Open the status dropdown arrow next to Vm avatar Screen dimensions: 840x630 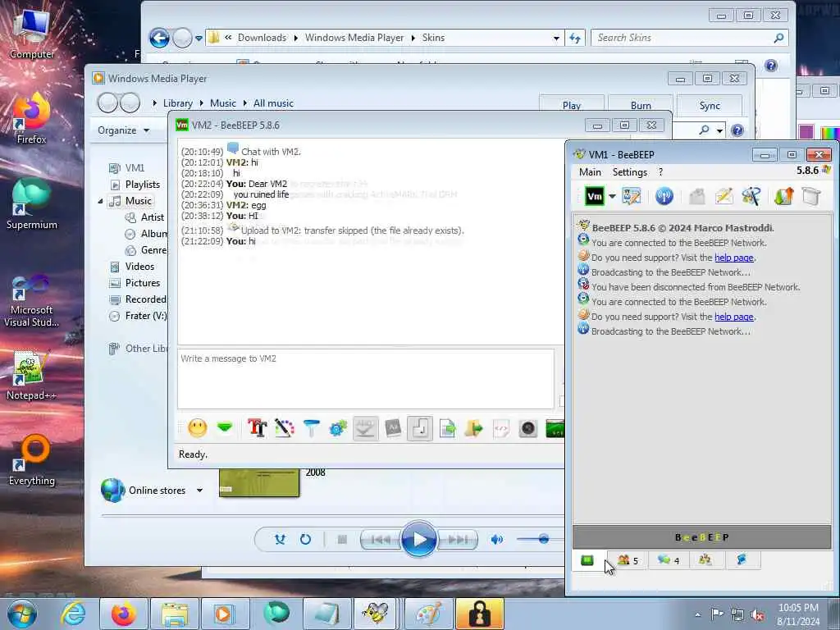click(612, 197)
